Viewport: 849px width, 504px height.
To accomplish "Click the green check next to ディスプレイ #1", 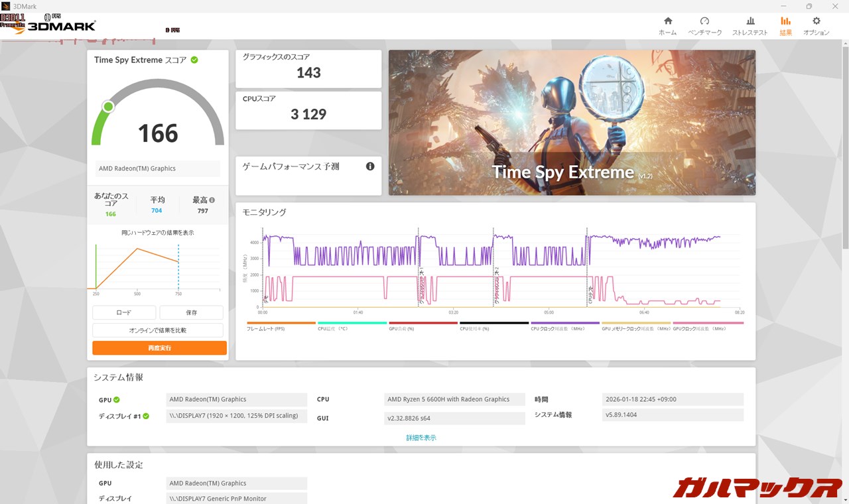I will [146, 416].
